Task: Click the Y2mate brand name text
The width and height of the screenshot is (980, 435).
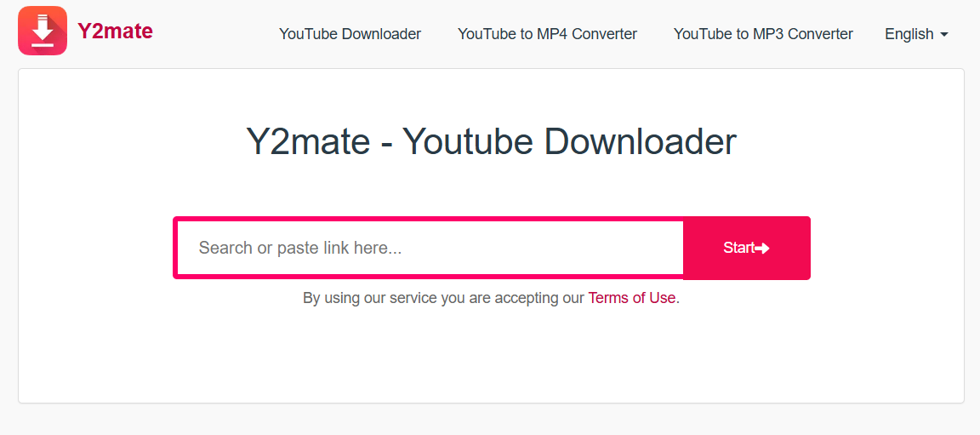Action: (115, 31)
